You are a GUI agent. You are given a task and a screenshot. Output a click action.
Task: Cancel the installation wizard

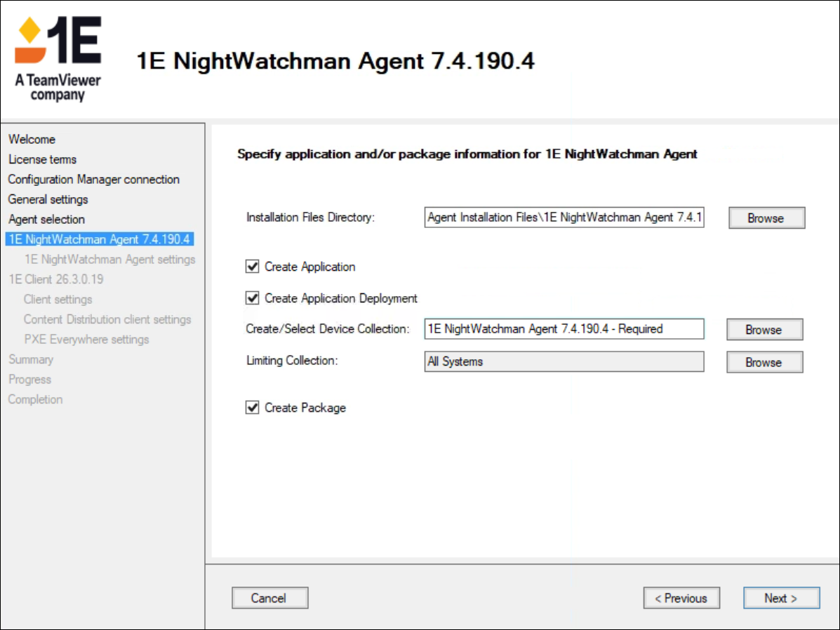pos(269,598)
